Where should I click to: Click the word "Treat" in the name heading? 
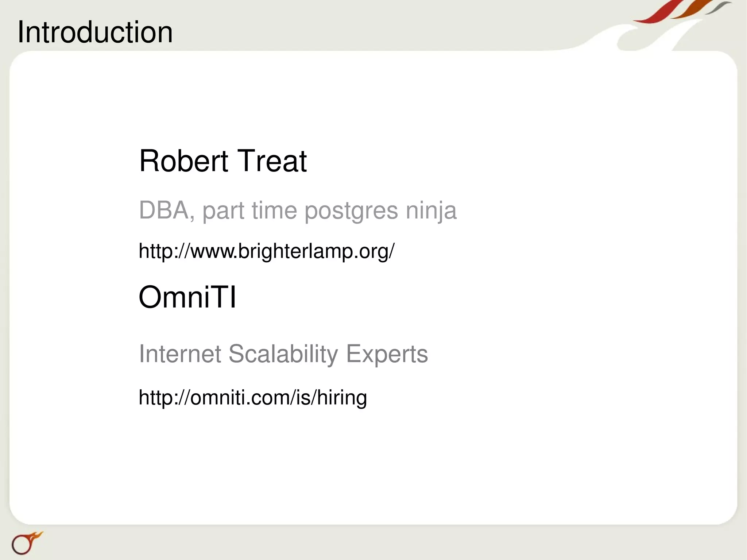(x=272, y=161)
